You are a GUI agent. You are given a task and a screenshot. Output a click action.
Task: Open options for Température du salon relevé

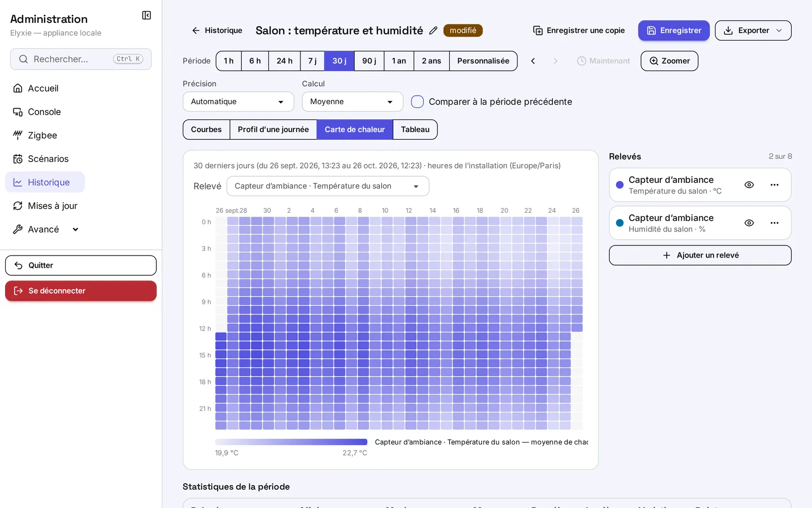tap(774, 185)
